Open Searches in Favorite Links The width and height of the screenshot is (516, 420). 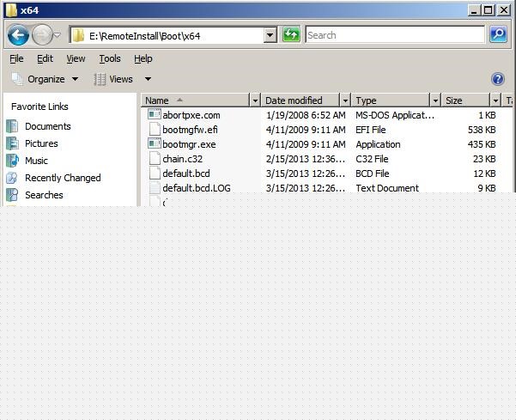44,195
